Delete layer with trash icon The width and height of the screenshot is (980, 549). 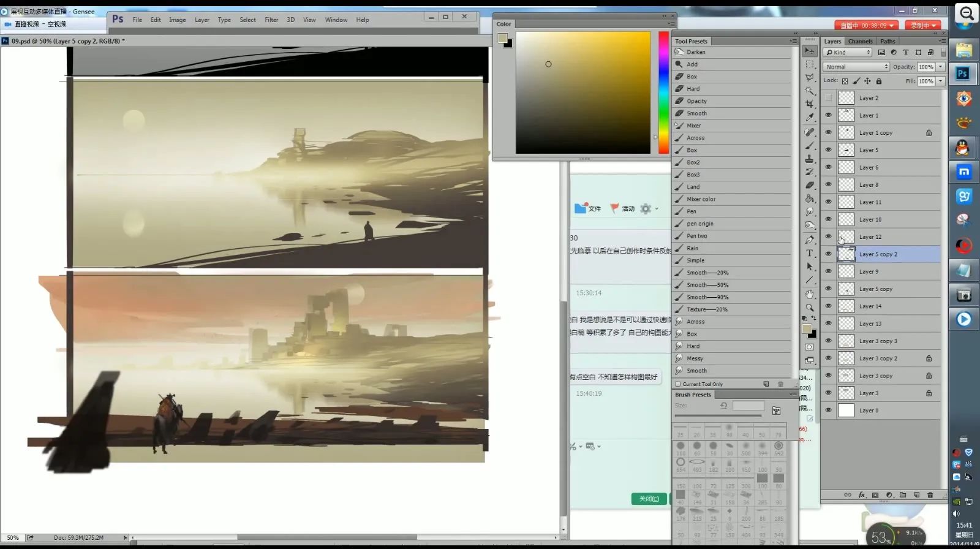[930, 494]
